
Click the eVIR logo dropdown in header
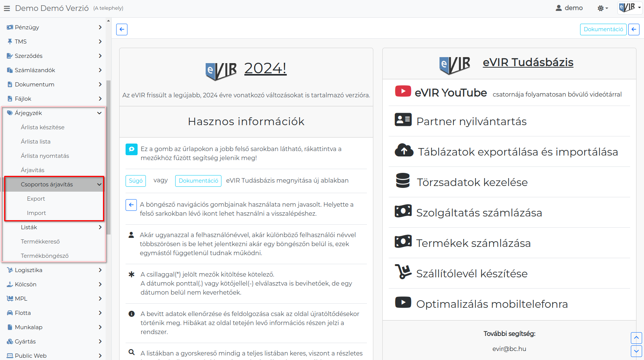630,8
